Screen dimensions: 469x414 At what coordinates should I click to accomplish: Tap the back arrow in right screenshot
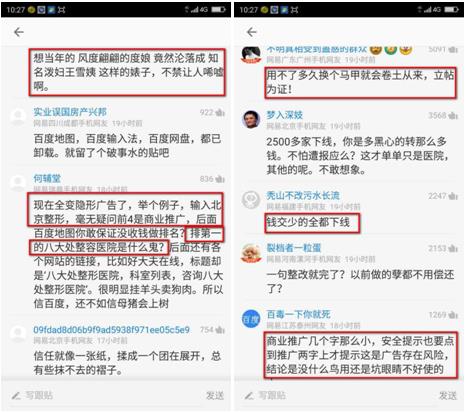pos(252,32)
